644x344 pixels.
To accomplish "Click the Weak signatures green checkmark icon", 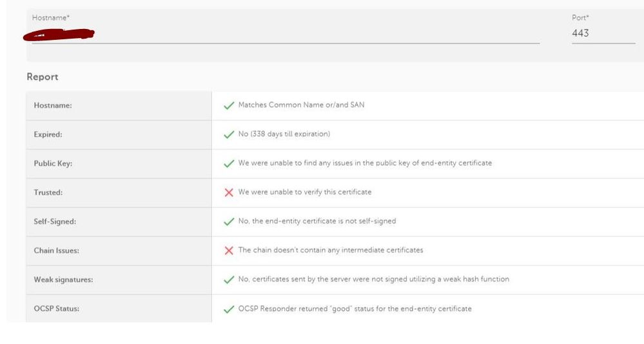I will pyautogui.click(x=229, y=280).
